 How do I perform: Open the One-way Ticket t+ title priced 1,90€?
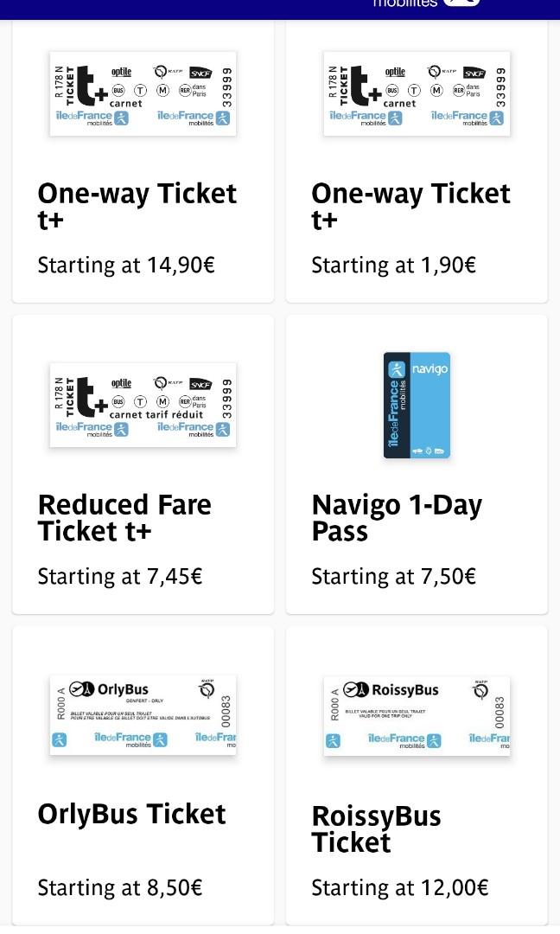pyautogui.click(x=410, y=206)
